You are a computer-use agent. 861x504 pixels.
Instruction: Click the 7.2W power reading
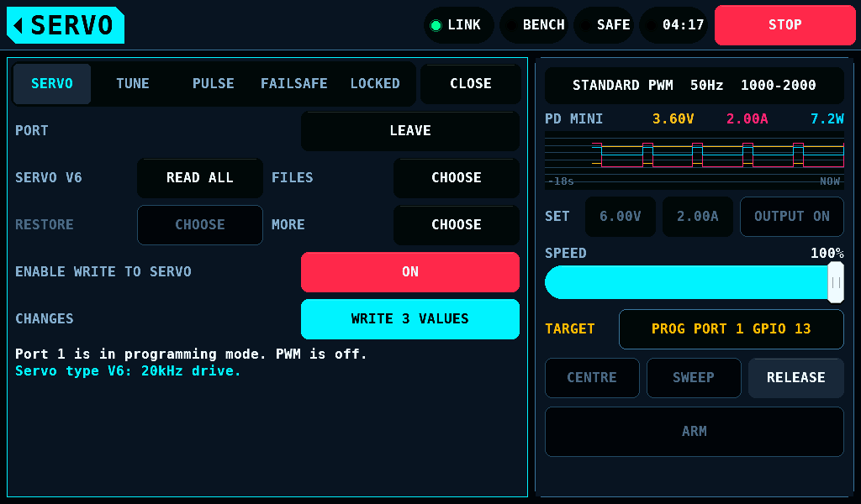pos(827,119)
